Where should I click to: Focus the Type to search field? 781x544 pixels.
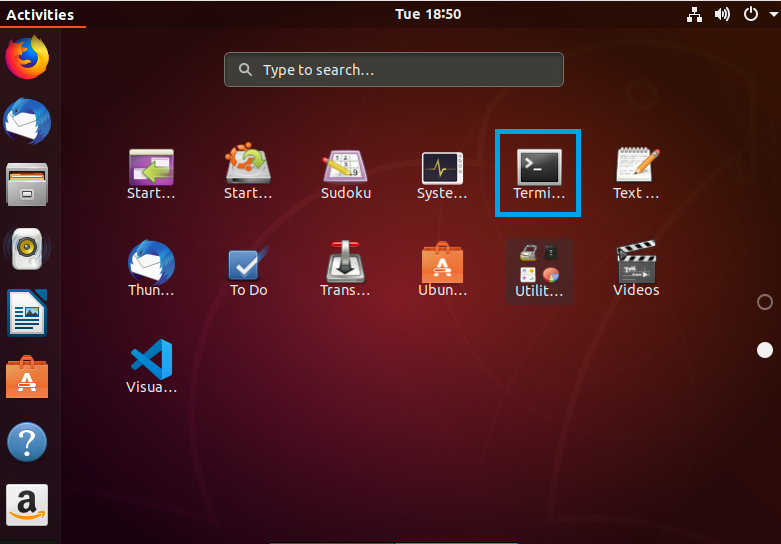click(x=393, y=70)
